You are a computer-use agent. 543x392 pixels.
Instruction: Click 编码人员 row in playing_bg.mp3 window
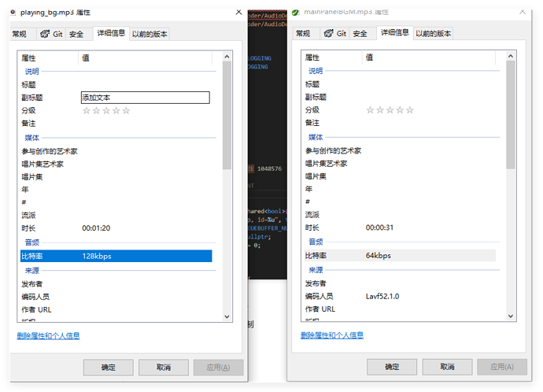coord(116,297)
